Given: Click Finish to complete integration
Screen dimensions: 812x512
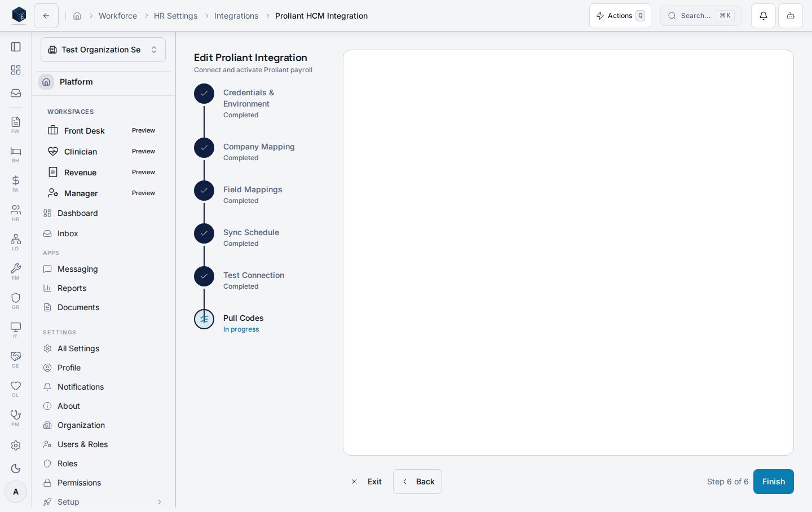Looking at the screenshot, I should (774, 482).
